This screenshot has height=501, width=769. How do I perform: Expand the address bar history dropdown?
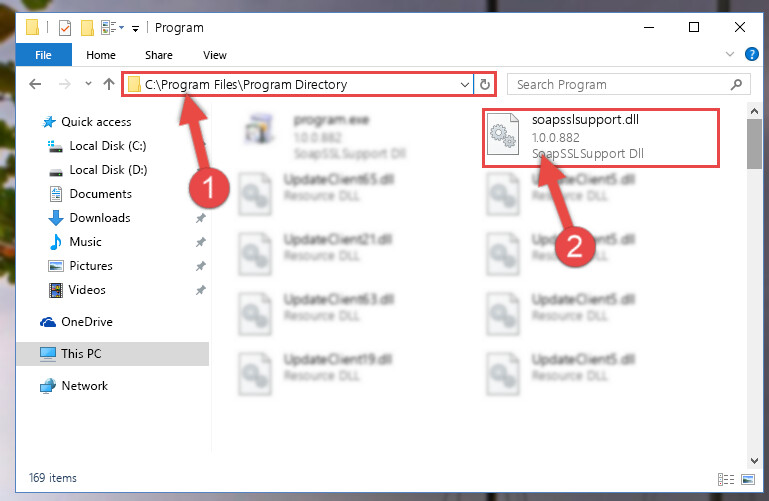[x=464, y=84]
